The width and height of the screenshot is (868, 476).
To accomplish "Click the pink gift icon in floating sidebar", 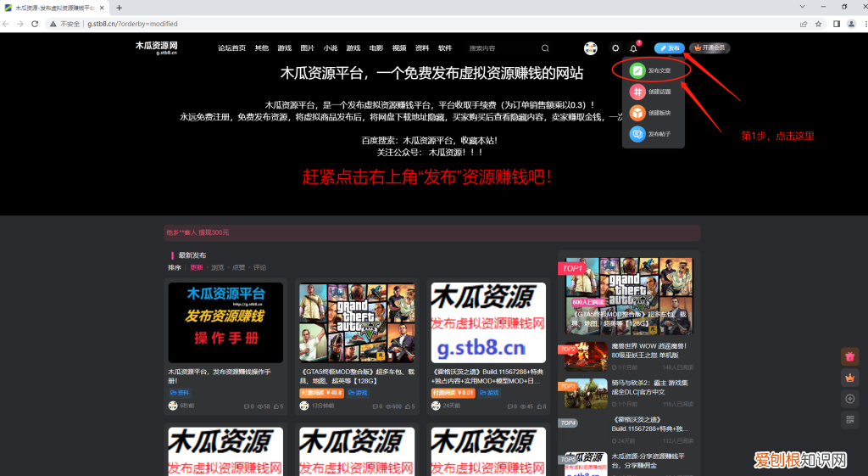I will (x=849, y=356).
